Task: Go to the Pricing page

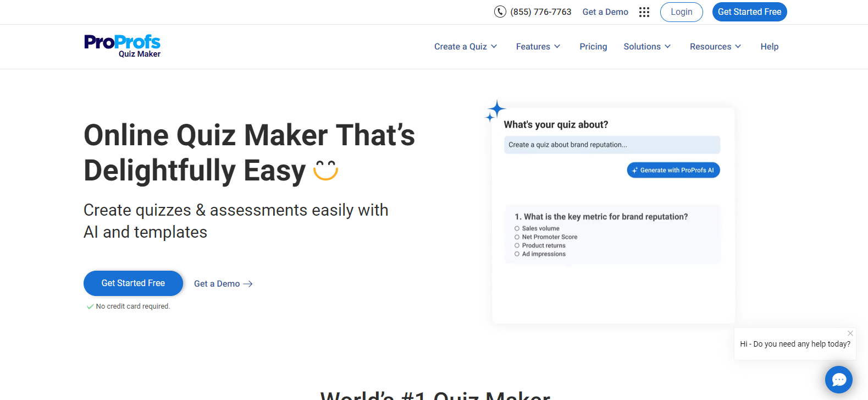Action: pyautogui.click(x=593, y=47)
